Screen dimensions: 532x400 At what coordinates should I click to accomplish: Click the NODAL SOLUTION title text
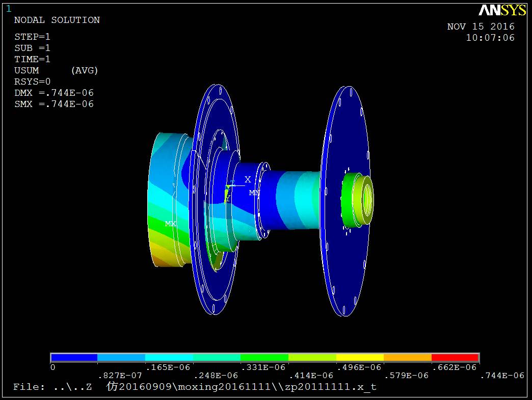click(57, 20)
